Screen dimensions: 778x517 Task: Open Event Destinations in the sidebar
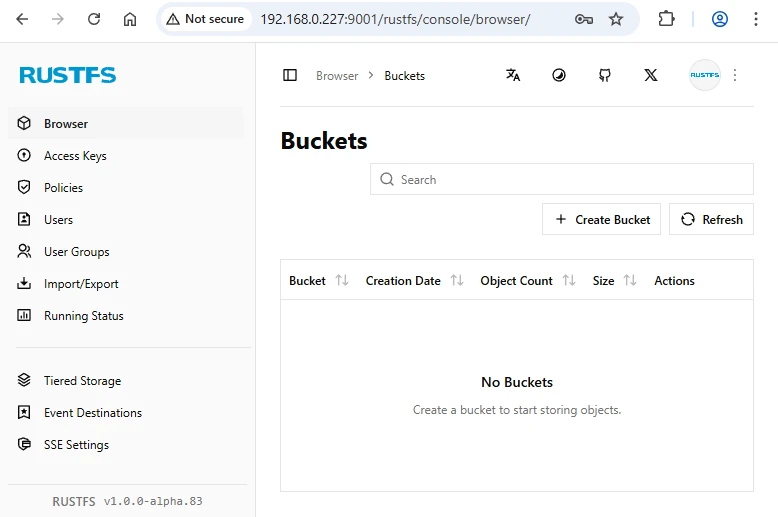(x=126, y=413)
